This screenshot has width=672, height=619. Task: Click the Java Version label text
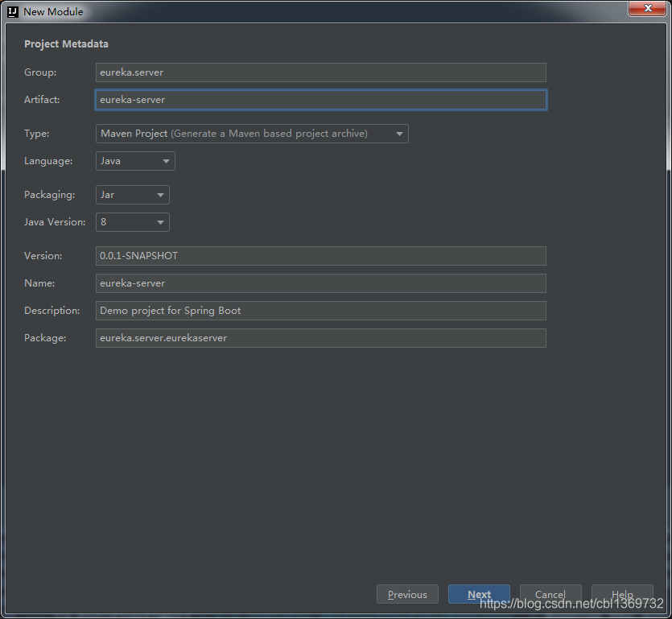click(x=54, y=222)
